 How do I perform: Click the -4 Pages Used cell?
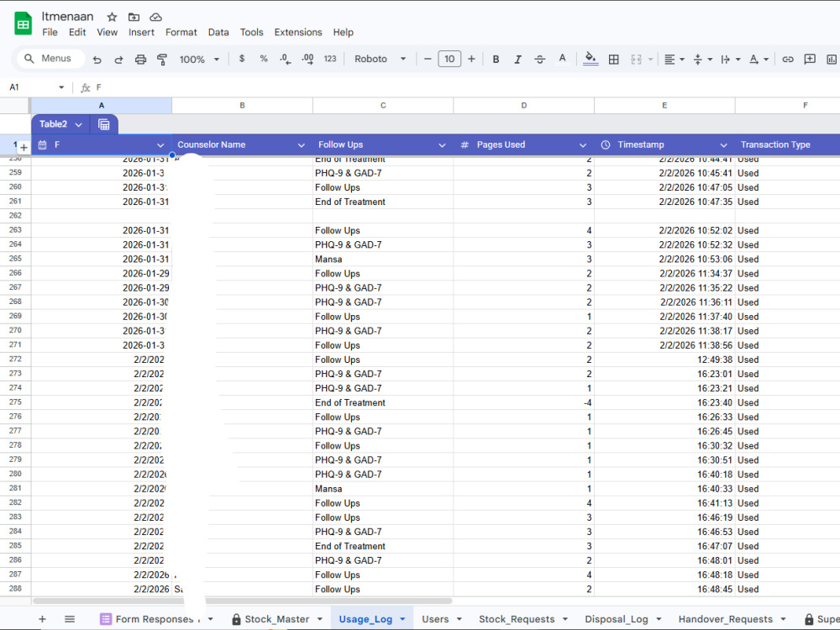click(x=524, y=403)
